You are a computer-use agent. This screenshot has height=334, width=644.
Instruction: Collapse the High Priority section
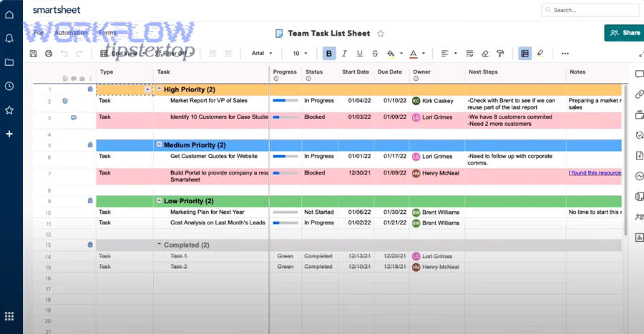(160, 89)
